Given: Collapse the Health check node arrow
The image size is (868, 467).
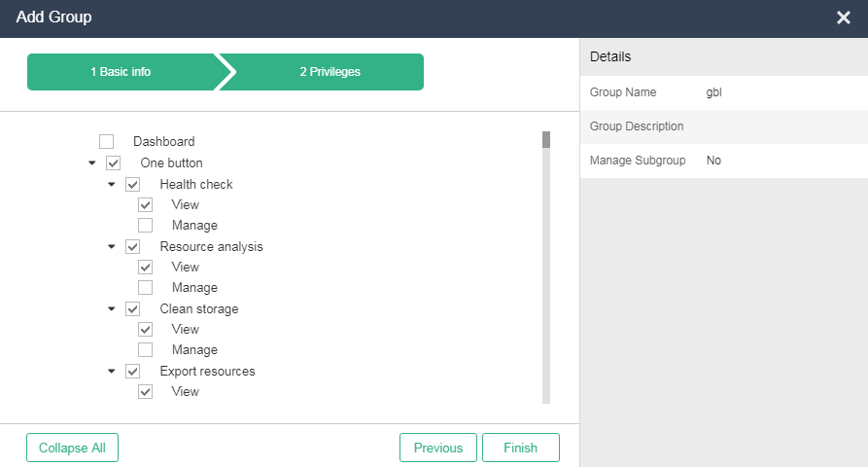Looking at the screenshot, I should (111, 184).
